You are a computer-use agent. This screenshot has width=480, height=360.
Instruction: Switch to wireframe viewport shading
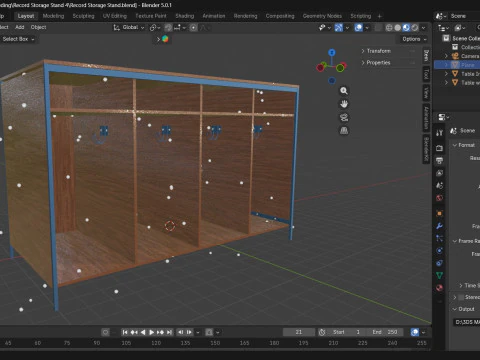coord(389,27)
